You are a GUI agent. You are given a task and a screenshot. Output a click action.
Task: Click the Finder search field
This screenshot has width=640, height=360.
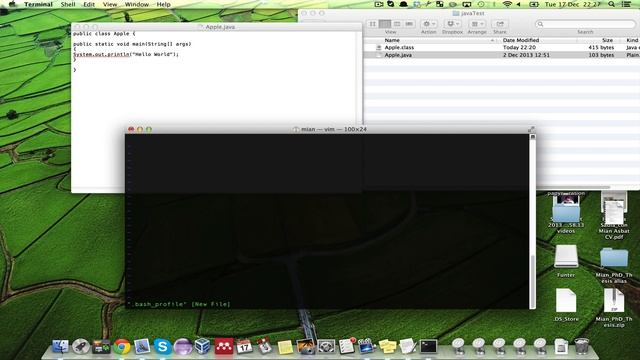tap(585, 24)
